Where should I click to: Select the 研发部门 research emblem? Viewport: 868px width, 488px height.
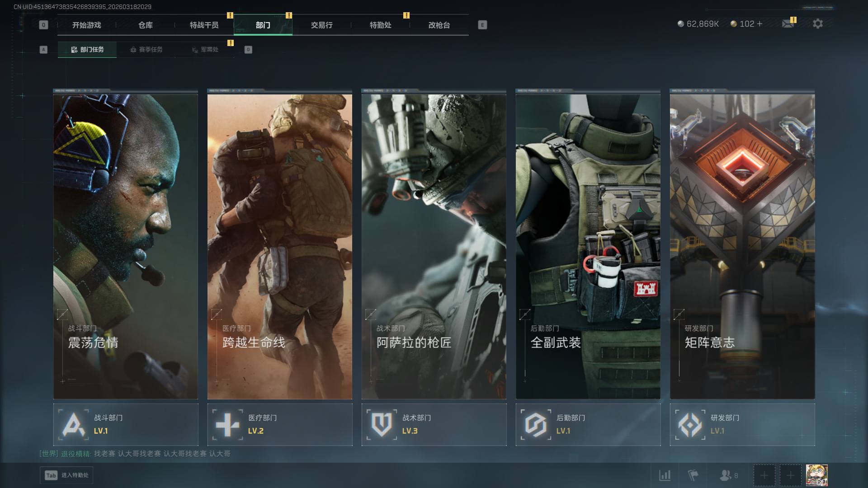click(x=690, y=425)
